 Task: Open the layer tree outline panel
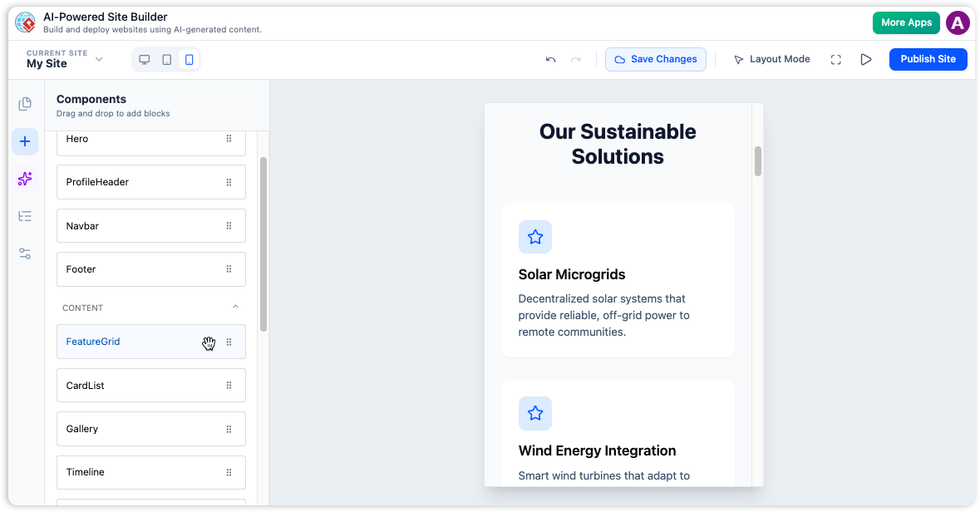pyautogui.click(x=25, y=216)
